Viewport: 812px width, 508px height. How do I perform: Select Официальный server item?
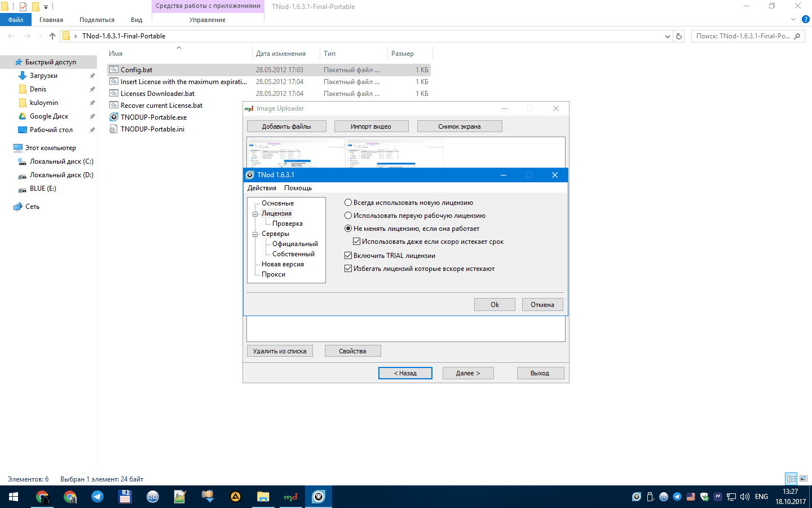(295, 244)
